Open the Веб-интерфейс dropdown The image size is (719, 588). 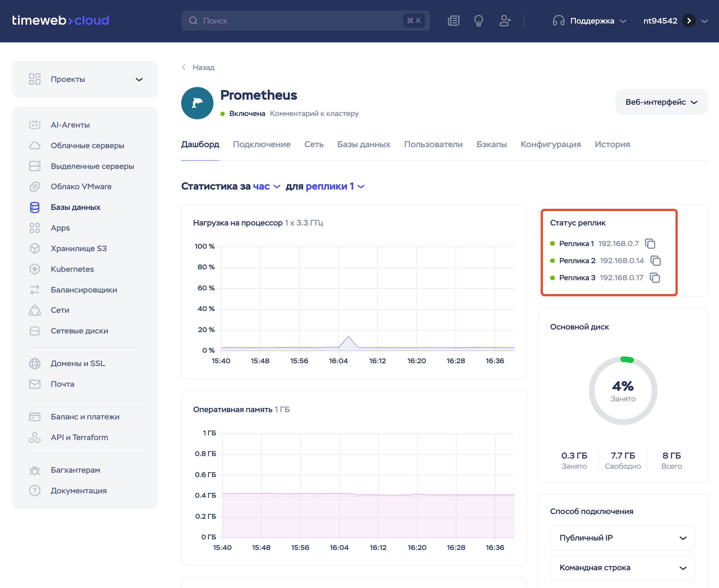(661, 102)
